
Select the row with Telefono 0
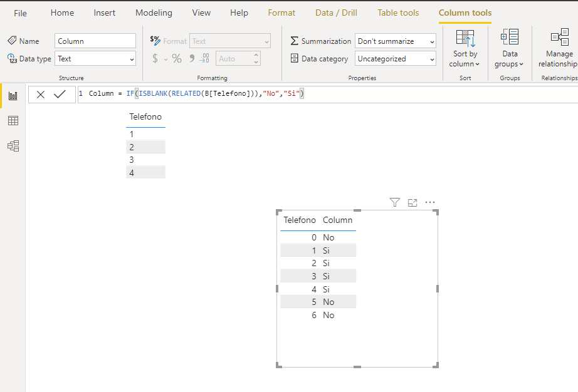click(318, 237)
